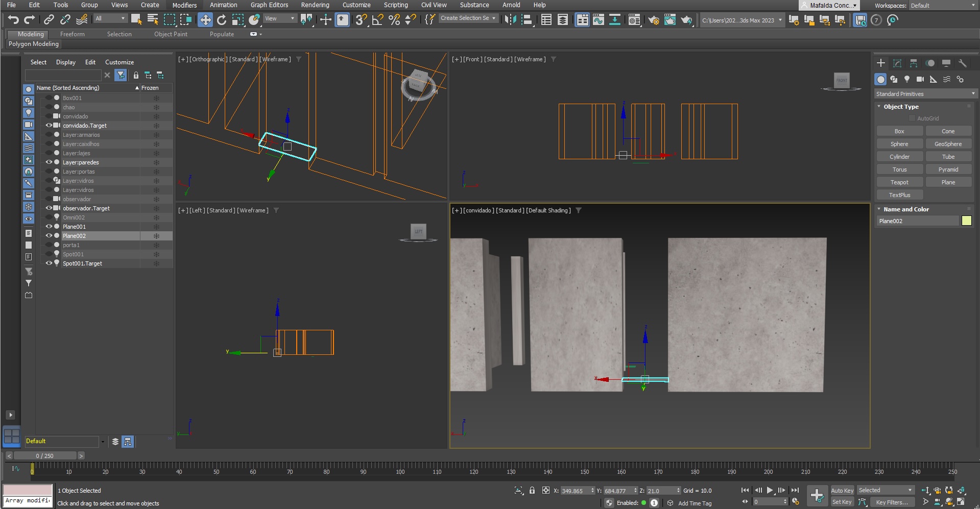This screenshot has height=509, width=980.
Task: Collapse the Name and Color rollout
Action: (x=879, y=209)
